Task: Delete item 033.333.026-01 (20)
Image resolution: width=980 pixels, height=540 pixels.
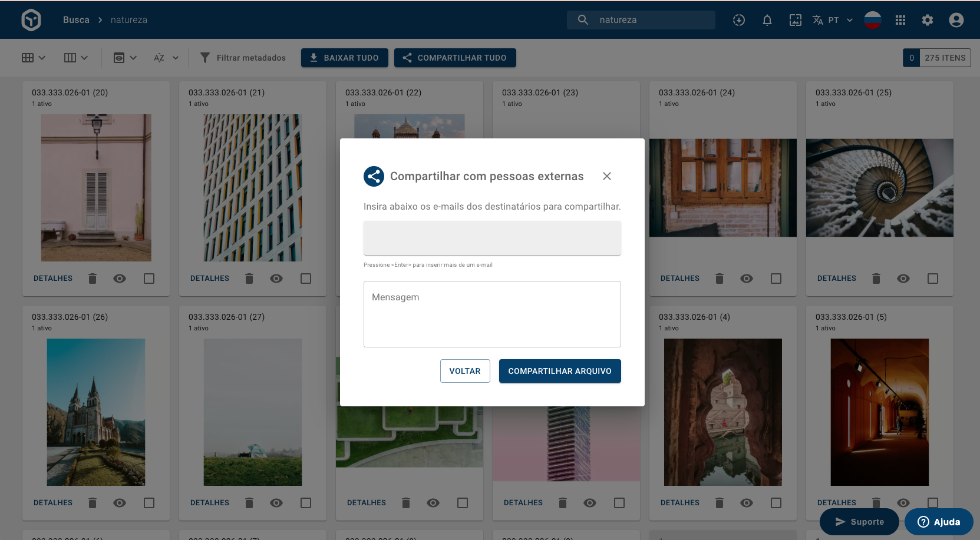Action: (93, 279)
